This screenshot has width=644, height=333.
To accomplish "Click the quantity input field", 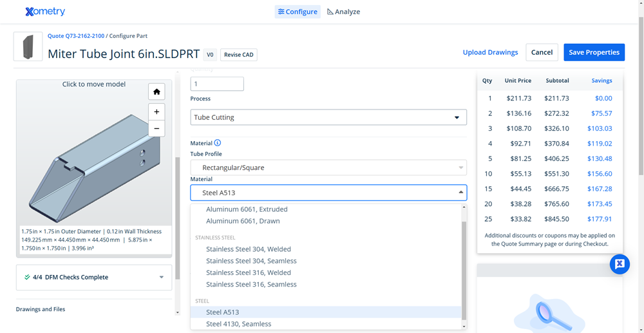I will pyautogui.click(x=217, y=84).
